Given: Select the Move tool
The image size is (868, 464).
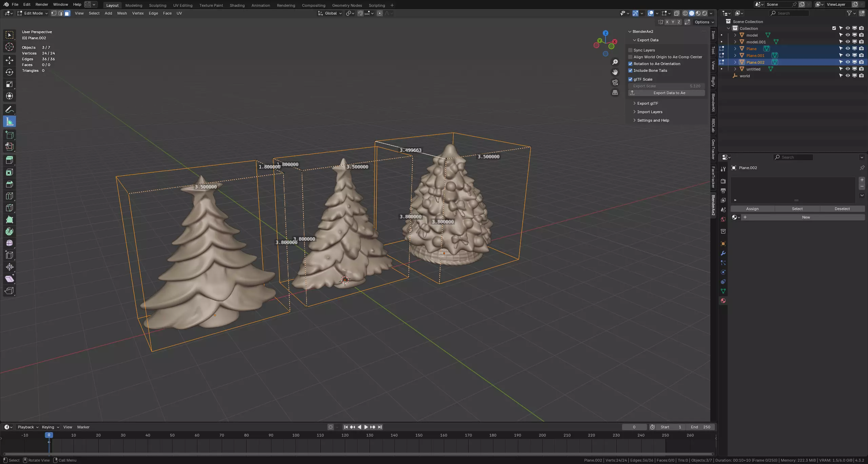Looking at the screenshot, I should pyautogui.click(x=9, y=60).
